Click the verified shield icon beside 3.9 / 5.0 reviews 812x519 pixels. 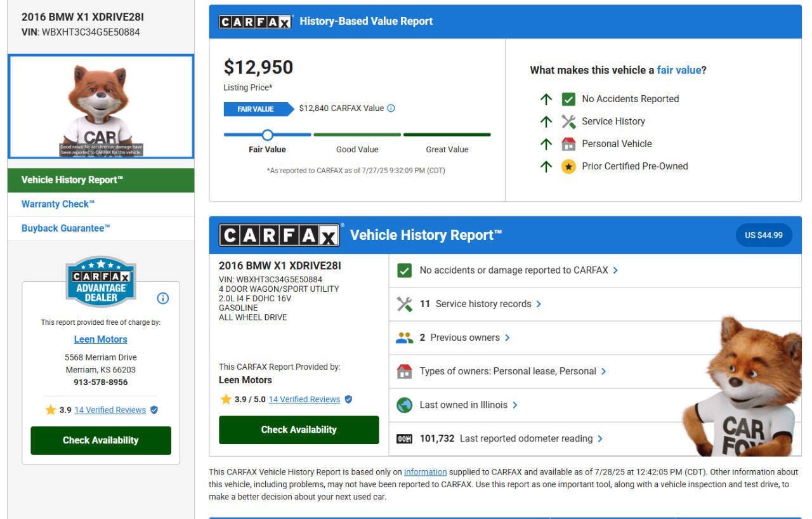click(348, 400)
